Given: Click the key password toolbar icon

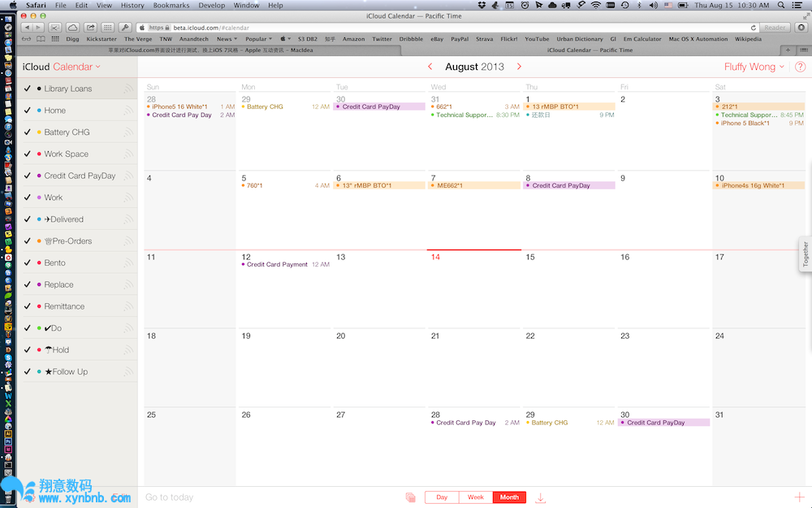Looking at the screenshot, I should pos(125,28).
